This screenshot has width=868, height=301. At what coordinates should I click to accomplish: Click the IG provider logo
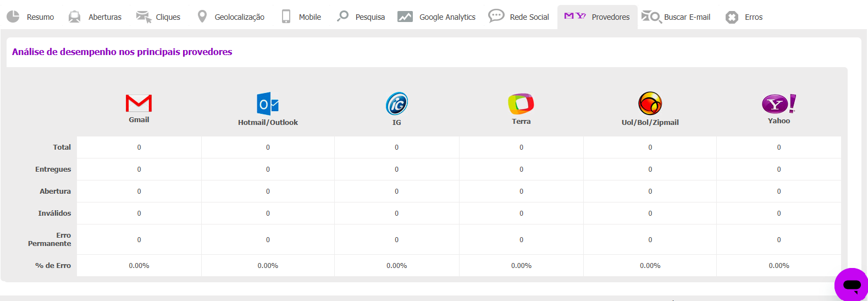397,103
